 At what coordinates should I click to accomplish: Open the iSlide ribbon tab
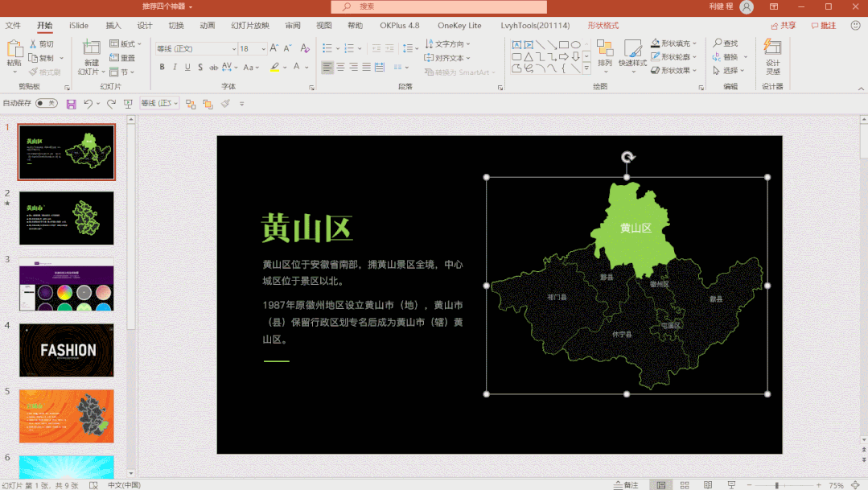click(x=79, y=26)
